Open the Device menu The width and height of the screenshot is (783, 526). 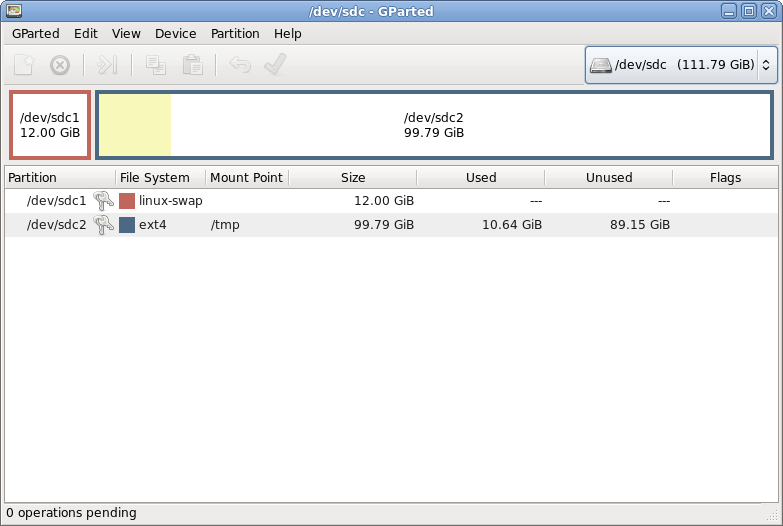point(175,33)
